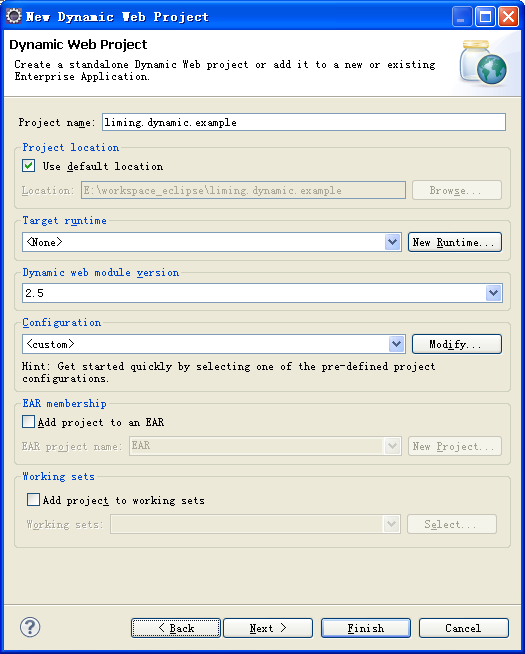
Task: Click the EAR project name dropdown arrow
Action: click(x=392, y=446)
